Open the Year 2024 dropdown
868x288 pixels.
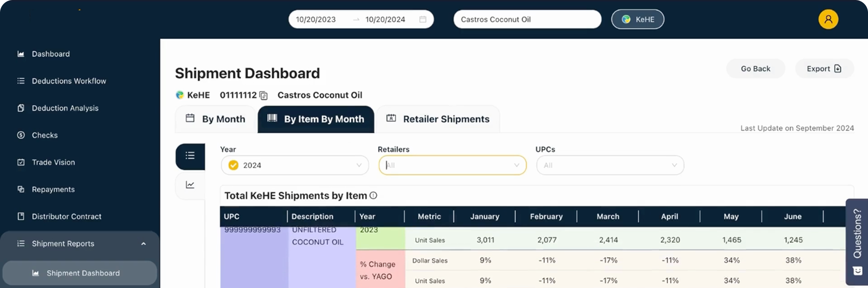point(295,165)
